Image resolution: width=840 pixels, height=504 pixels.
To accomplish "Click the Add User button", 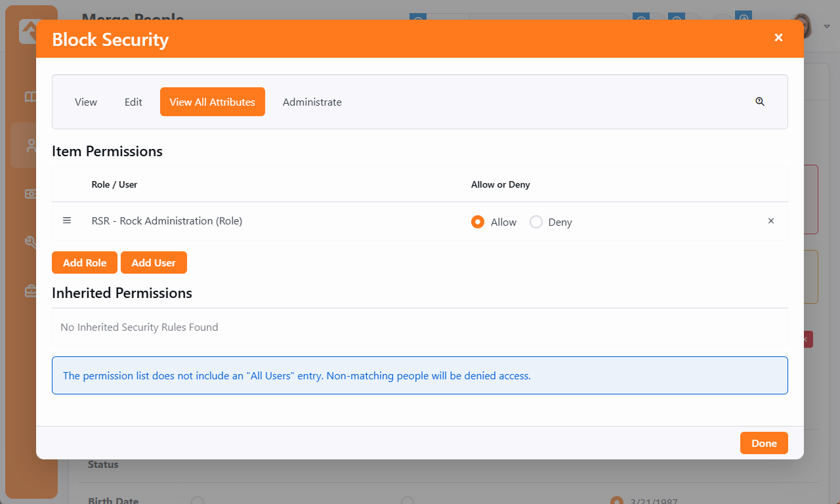I will click(x=154, y=262).
